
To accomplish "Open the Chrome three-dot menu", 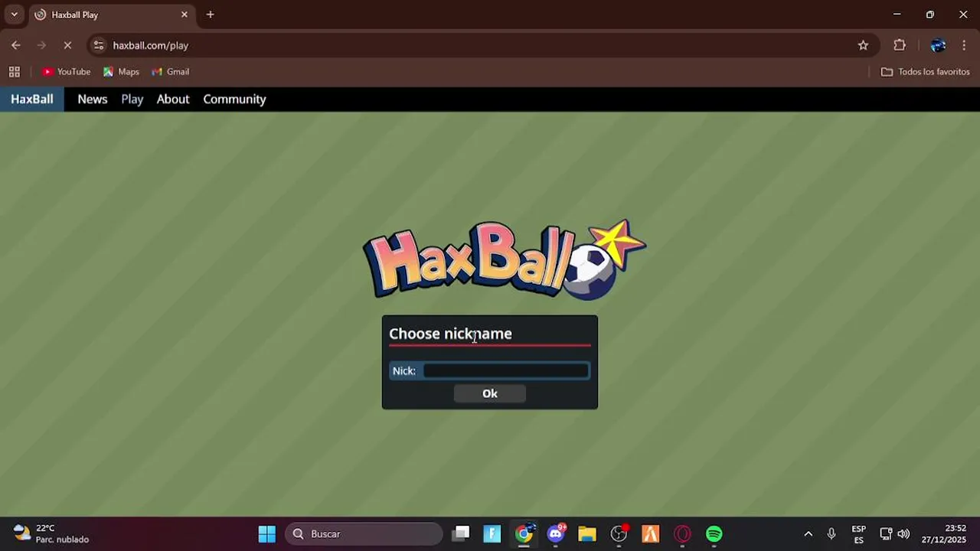I will coord(964,45).
